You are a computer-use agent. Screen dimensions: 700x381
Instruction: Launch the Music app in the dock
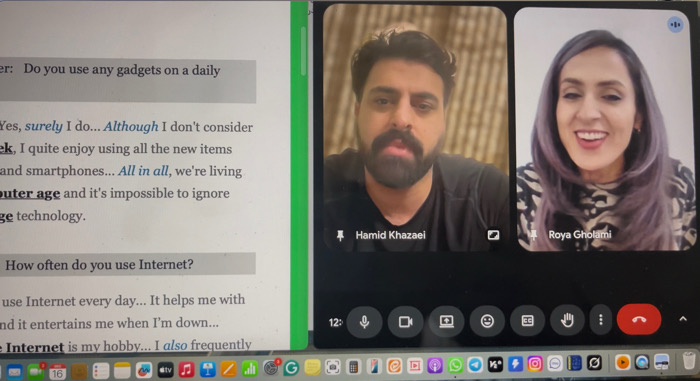coord(186,369)
